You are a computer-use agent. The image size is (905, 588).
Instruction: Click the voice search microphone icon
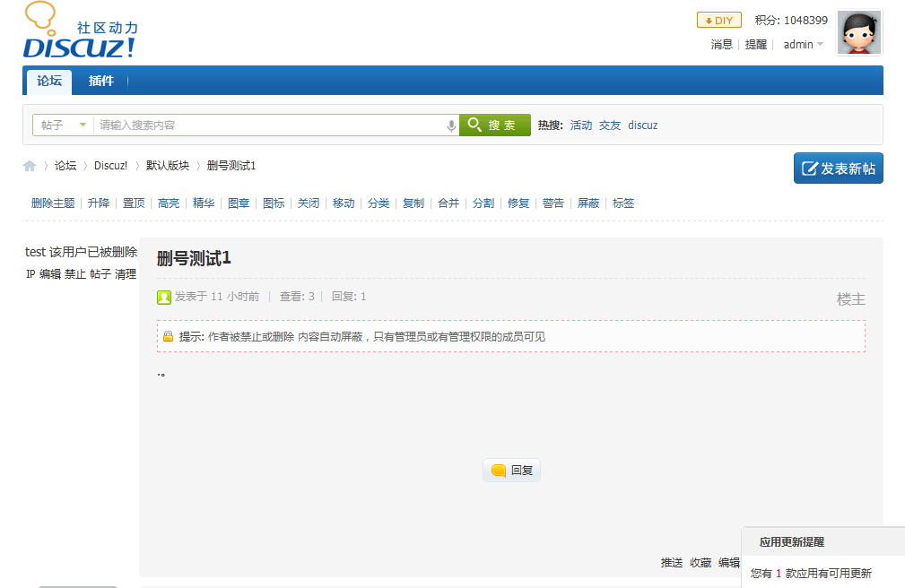(x=451, y=125)
